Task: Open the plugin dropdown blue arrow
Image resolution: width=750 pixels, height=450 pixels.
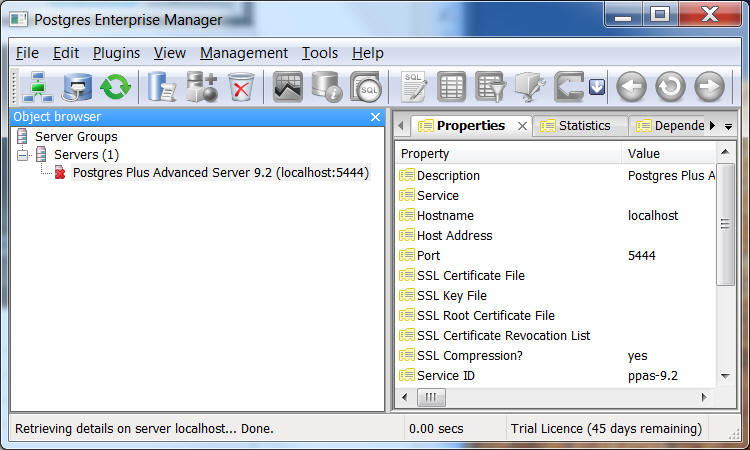Action: [596, 87]
